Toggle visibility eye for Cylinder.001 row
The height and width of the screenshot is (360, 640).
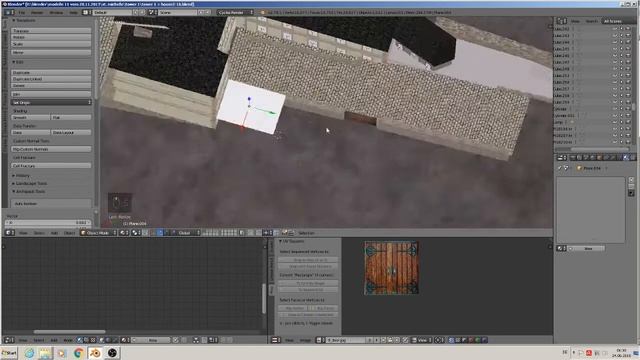pos(615,116)
